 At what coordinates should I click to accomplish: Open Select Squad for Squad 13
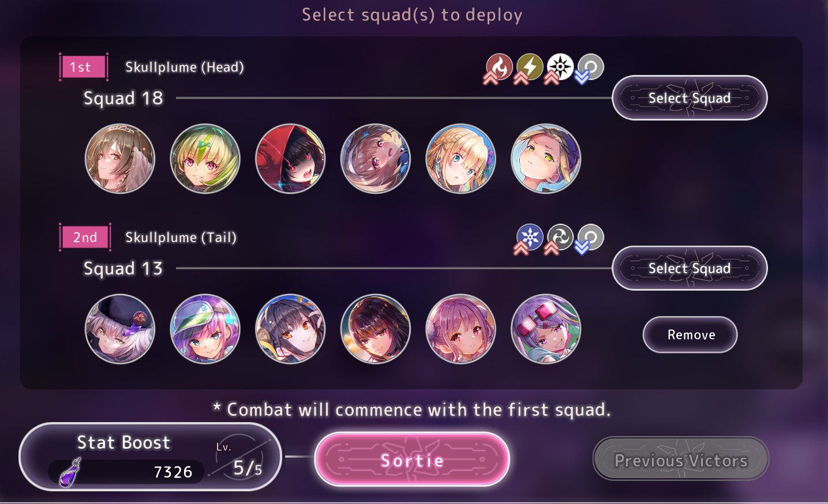coord(690,268)
